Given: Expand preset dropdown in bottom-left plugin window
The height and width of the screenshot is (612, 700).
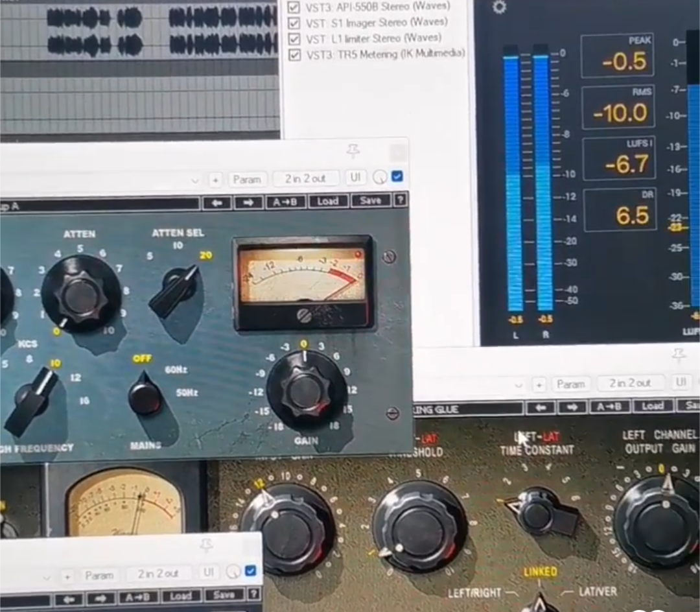Looking at the screenshot, I should pos(47,576).
